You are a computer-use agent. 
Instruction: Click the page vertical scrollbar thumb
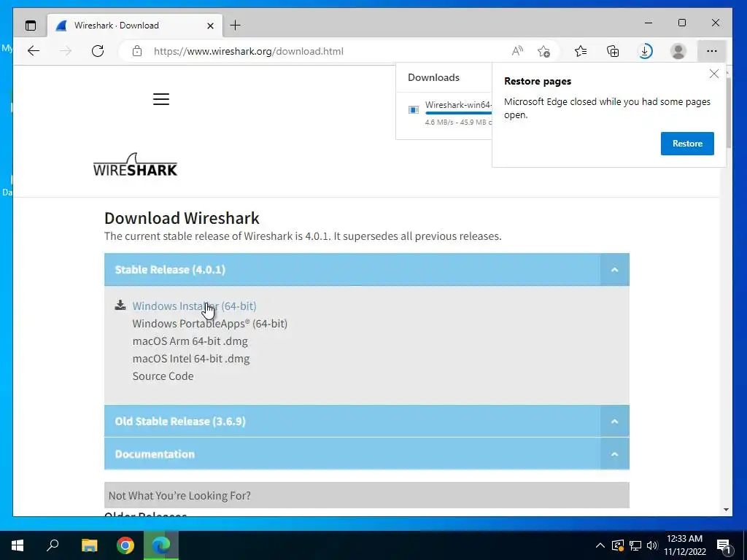[x=727, y=112]
